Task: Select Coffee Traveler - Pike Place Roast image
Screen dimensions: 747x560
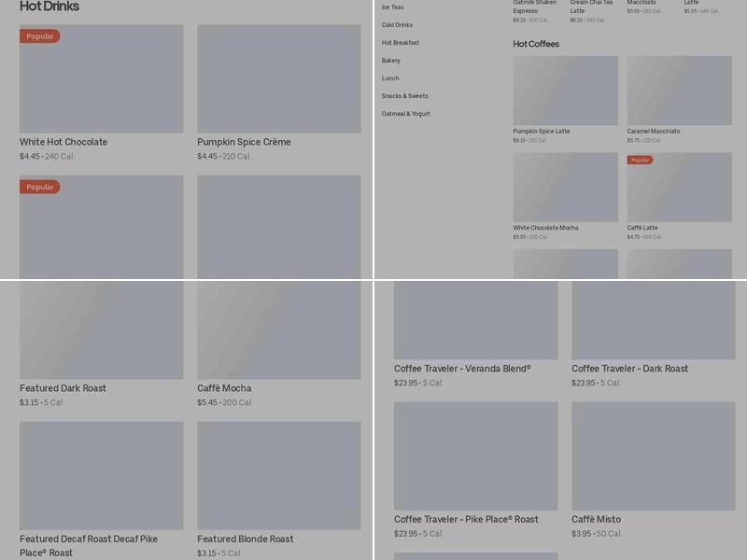Action: tap(475, 455)
